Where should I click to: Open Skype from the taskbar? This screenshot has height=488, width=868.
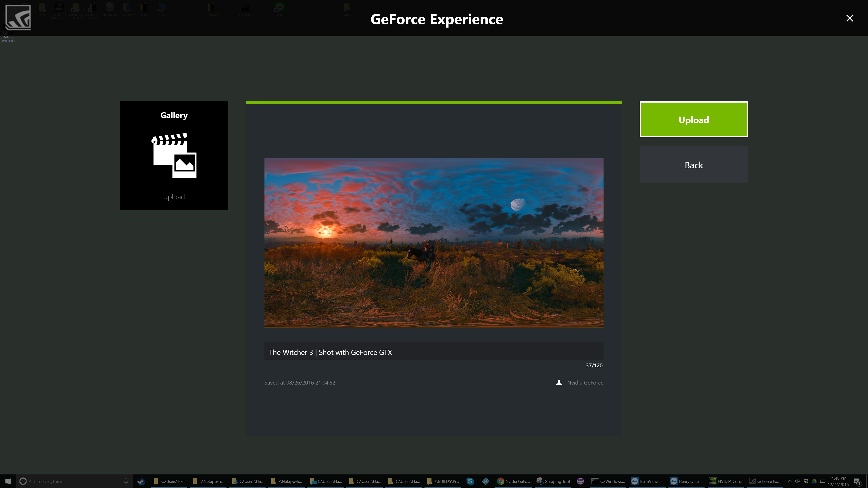470,481
